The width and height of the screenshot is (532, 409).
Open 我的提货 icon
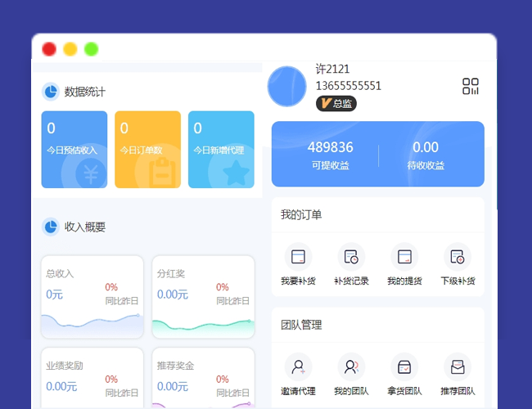click(x=404, y=257)
